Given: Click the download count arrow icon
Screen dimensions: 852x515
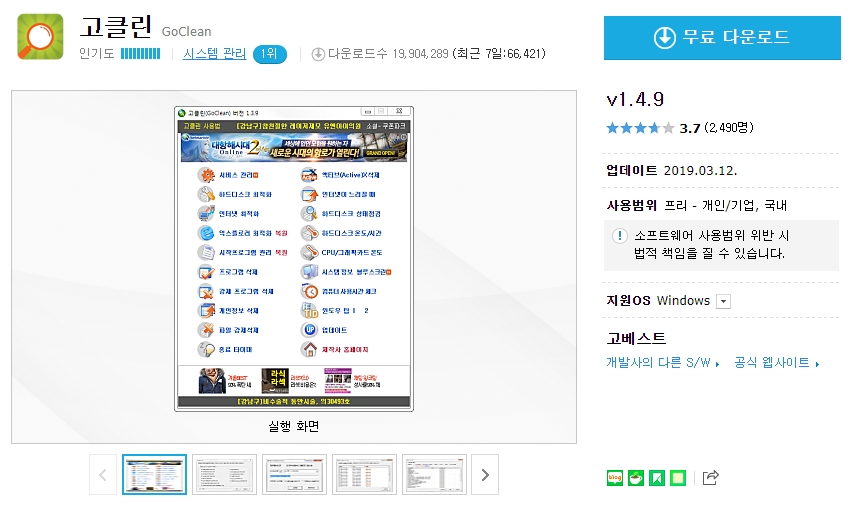Looking at the screenshot, I should (x=318, y=54).
